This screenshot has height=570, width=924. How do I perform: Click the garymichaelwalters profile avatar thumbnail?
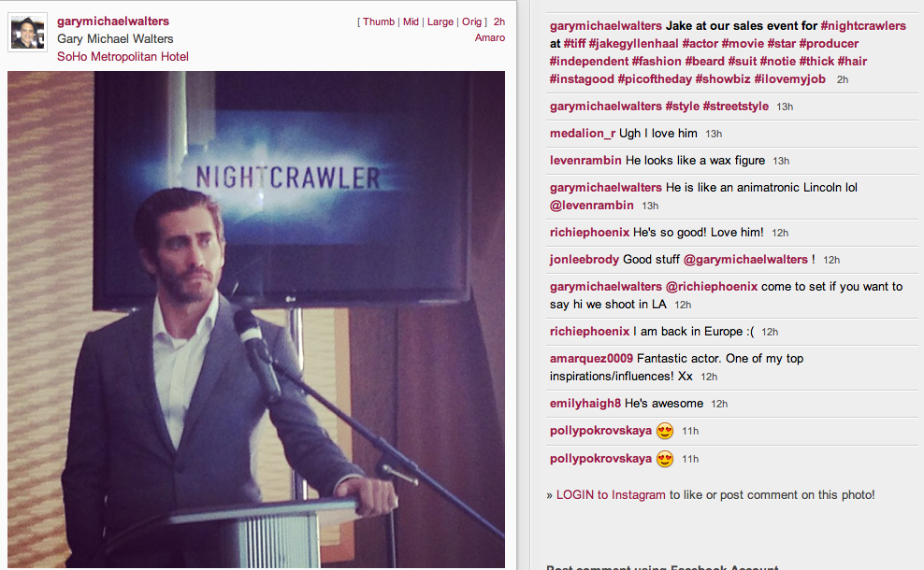[28, 33]
